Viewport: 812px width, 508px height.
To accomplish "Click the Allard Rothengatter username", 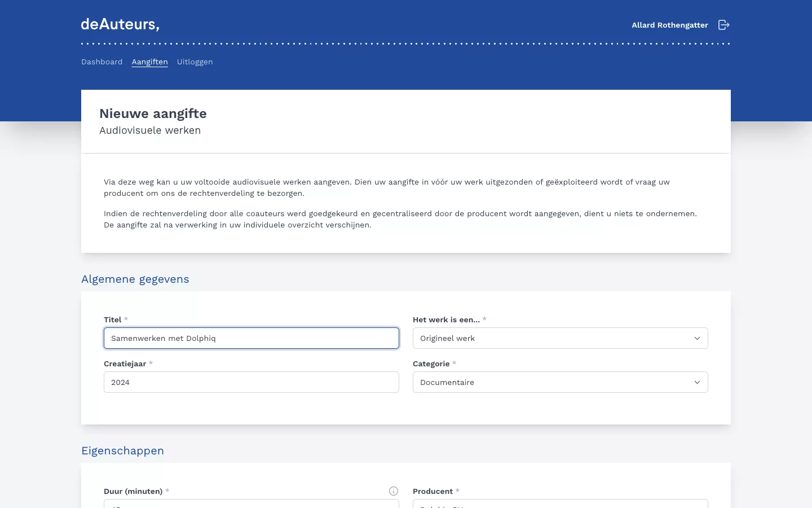I will pyautogui.click(x=669, y=25).
